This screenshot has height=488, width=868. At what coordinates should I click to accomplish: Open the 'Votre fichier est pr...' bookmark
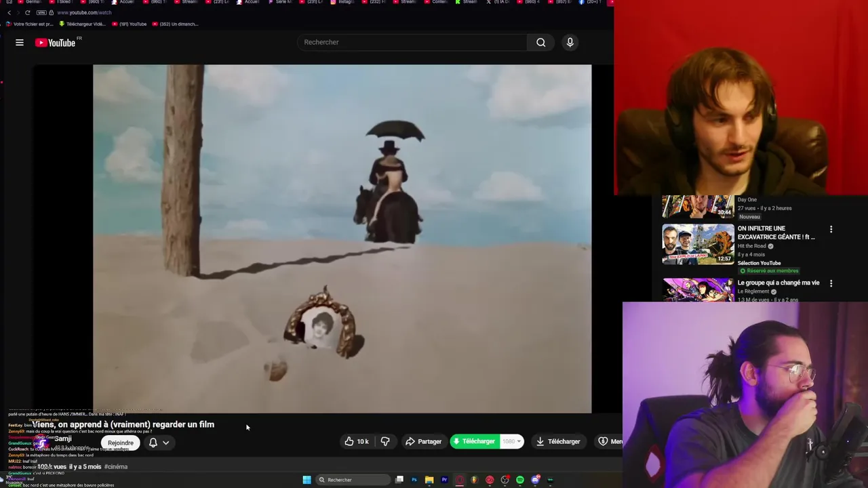tap(30, 24)
